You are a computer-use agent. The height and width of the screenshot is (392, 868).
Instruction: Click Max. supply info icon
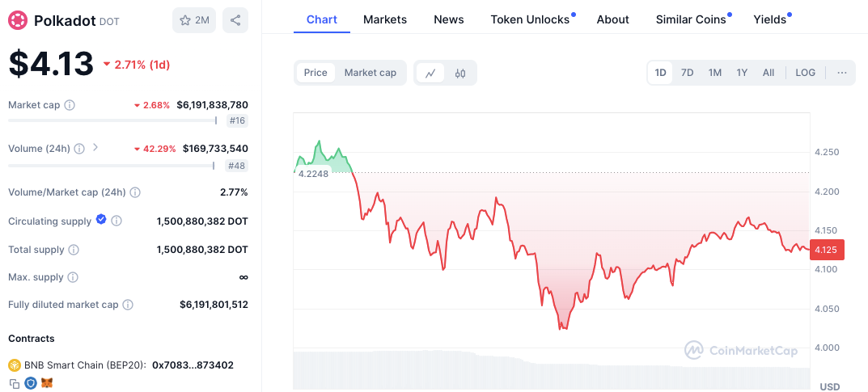[x=73, y=277]
